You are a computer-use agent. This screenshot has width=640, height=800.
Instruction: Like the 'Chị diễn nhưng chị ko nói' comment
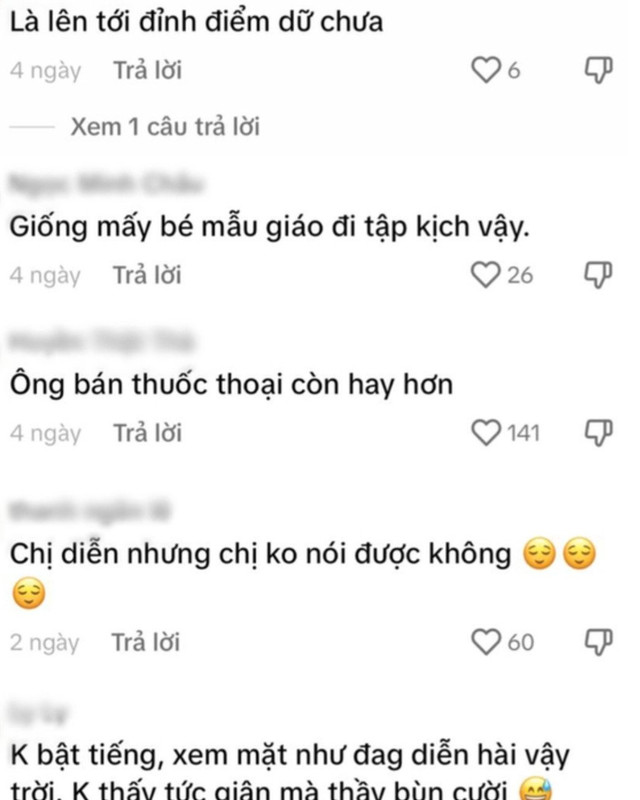485,642
